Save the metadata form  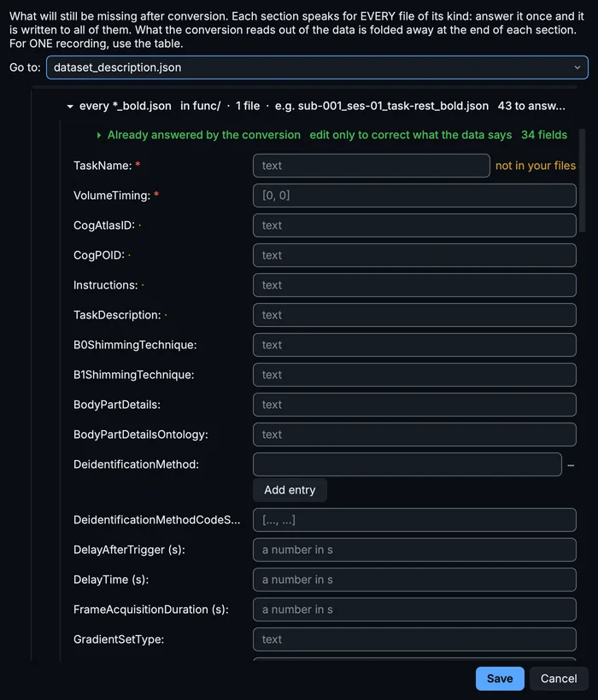click(x=500, y=679)
